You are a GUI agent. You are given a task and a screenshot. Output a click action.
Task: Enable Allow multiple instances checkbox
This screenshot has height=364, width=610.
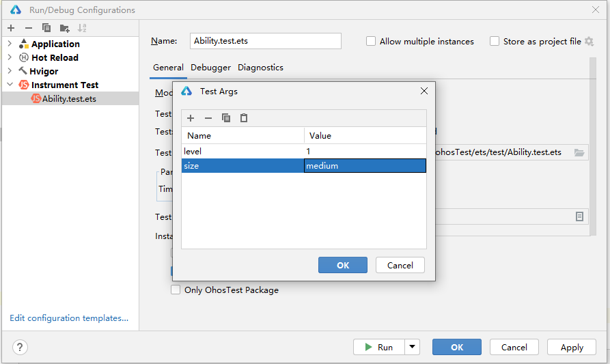tap(371, 42)
